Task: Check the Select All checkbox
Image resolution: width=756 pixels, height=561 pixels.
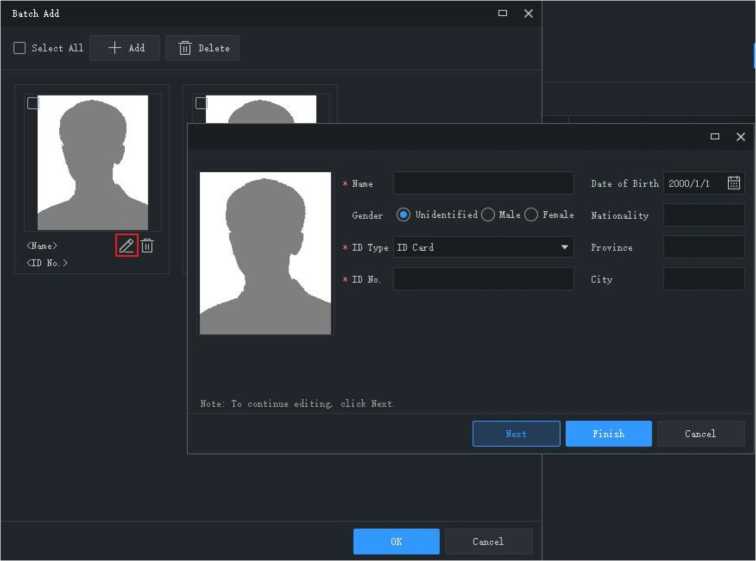Action: tap(20, 48)
